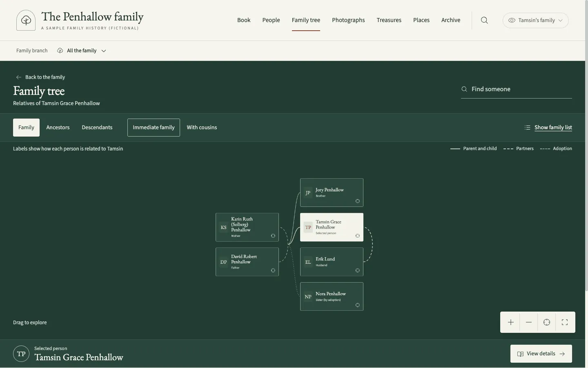
Task: Open the site search magnifier
Action: pyautogui.click(x=484, y=20)
